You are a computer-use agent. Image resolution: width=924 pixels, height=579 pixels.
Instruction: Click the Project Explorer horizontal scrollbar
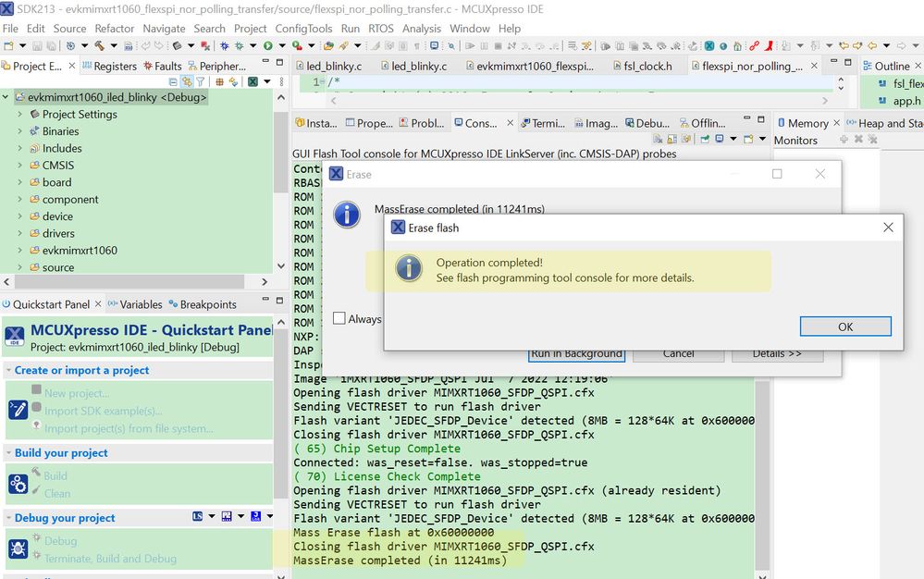pos(129,281)
